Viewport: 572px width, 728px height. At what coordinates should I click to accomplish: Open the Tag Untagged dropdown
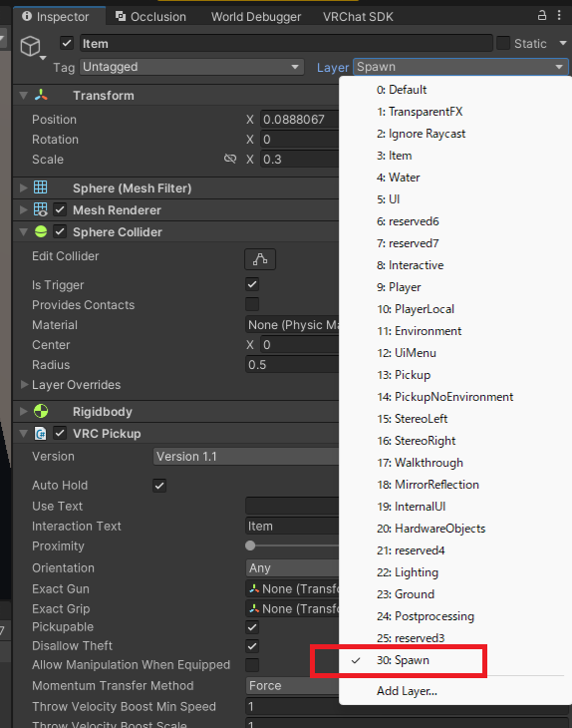[x=191, y=67]
